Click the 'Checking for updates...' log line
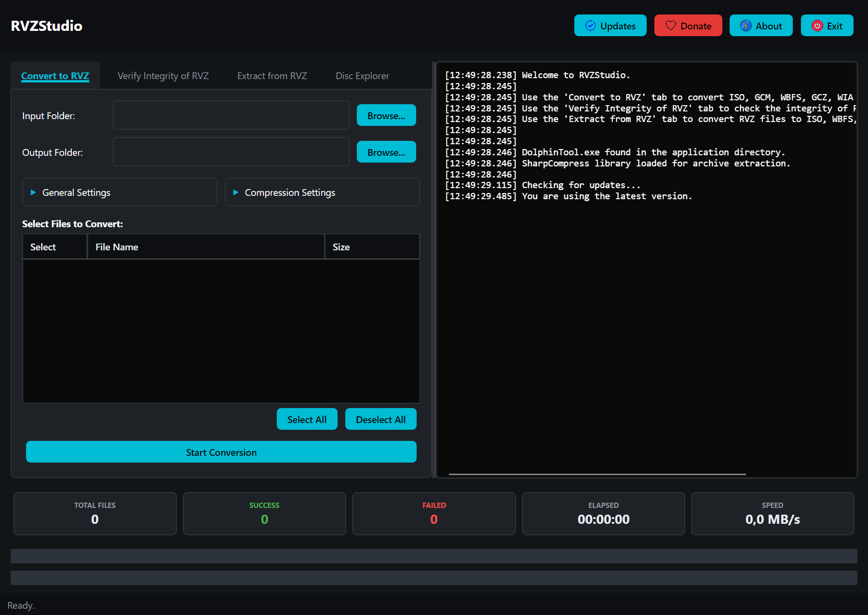This screenshot has height=615, width=868. tap(542, 185)
